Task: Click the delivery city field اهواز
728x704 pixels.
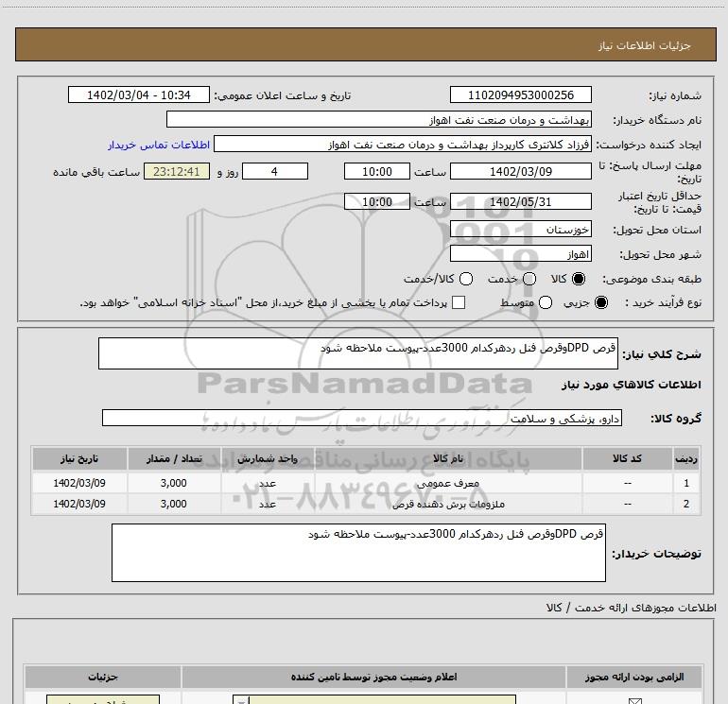Action: point(520,254)
